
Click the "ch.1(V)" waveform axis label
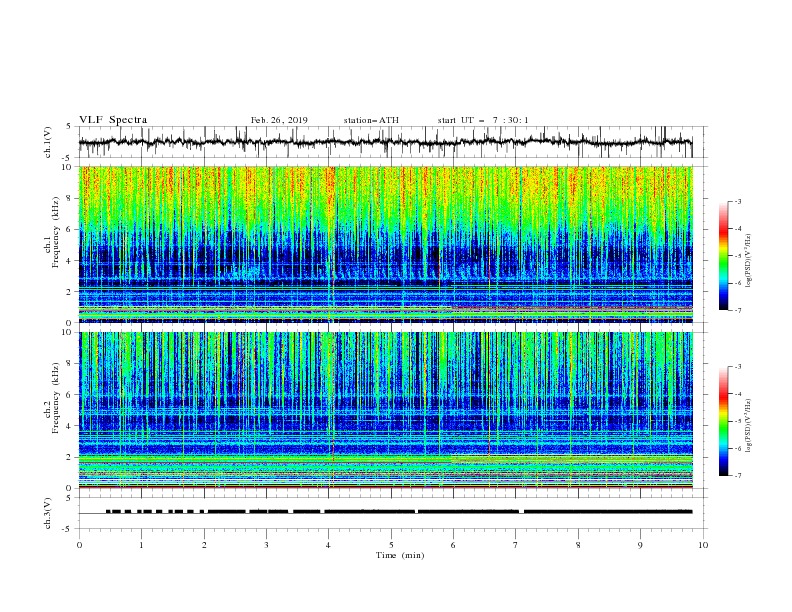[x=48, y=142]
